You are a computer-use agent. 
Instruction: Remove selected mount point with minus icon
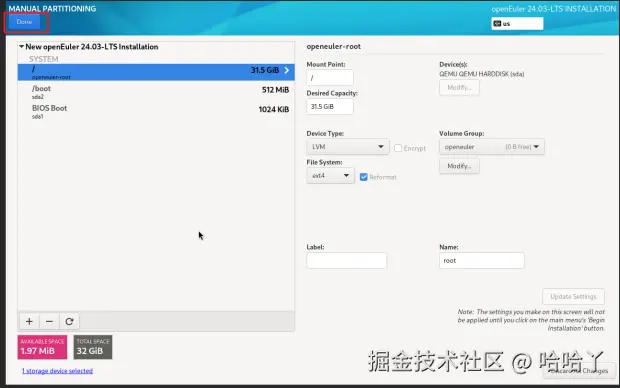pyautogui.click(x=49, y=321)
